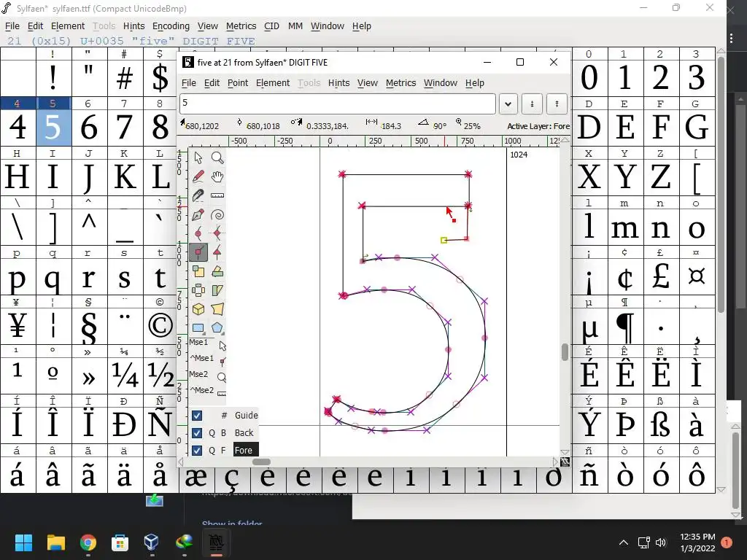Select the Corner point tool
The width and height of the screenshot is (747, 560).
[198, 252]
